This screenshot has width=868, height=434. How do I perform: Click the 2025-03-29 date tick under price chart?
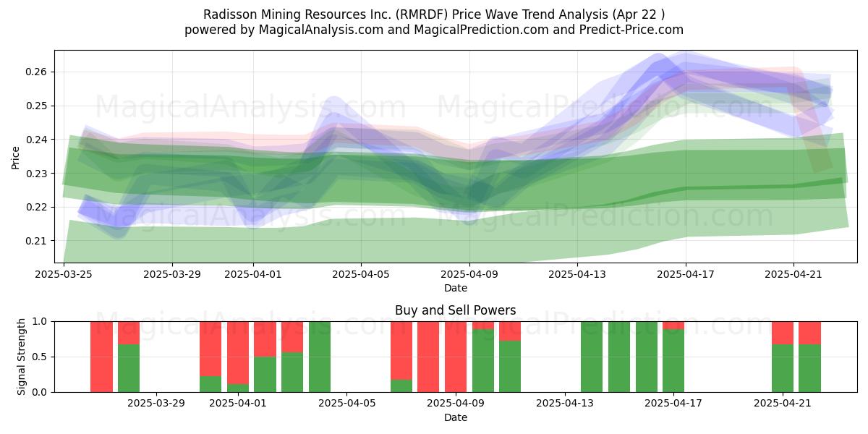point(172,274)
